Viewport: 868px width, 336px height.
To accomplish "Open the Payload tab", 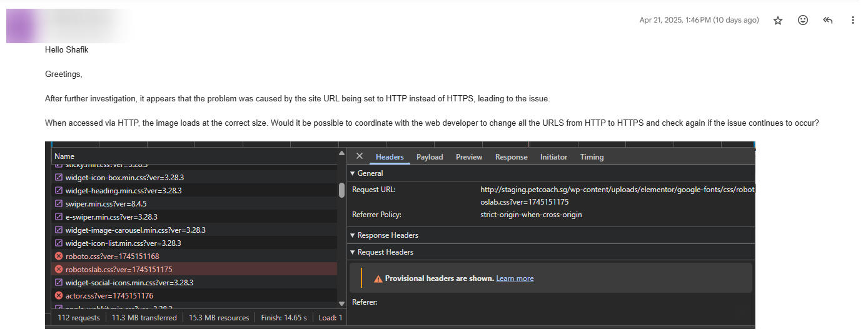I will [430, 157].
